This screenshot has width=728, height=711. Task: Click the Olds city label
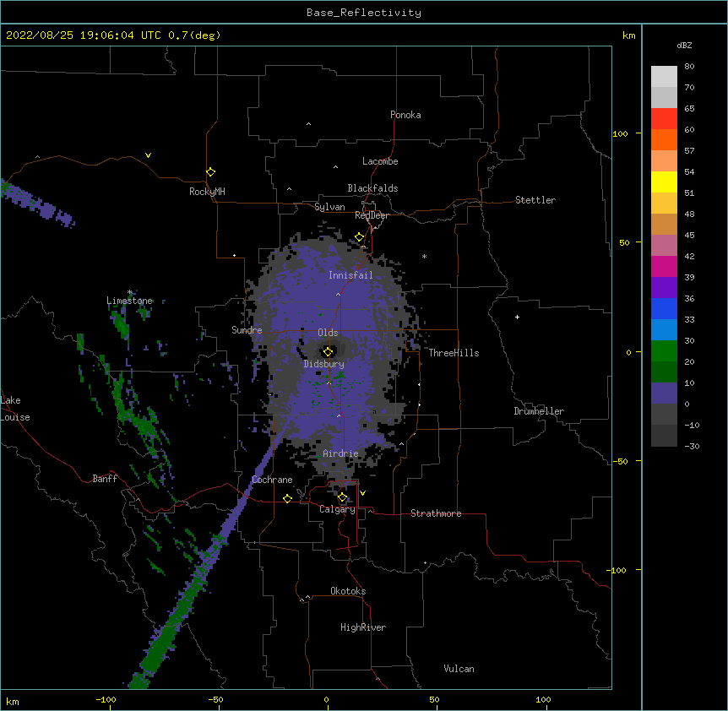click(x=328, y=333)
